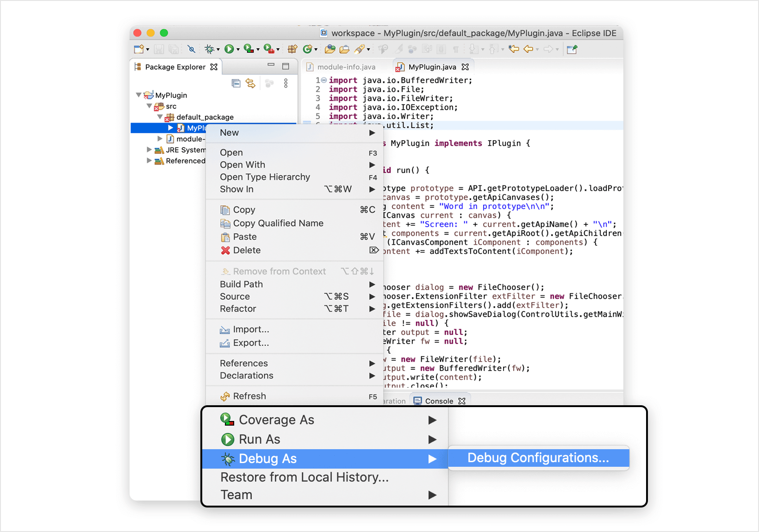Click the Coverage launch toolbar icon

tap(249, 49)
